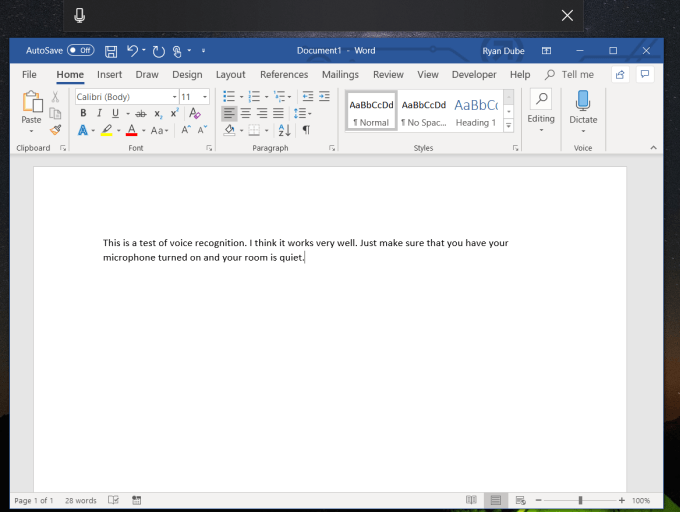This screenshot has width=680, height=512.
Task: Expand the Styles gallery More arrow
Action: (509, 126)
